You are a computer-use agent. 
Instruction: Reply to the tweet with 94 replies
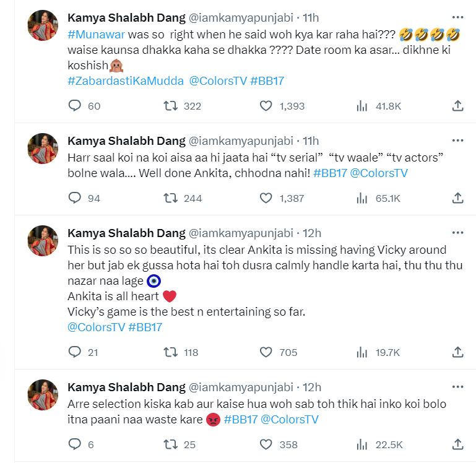75,198
